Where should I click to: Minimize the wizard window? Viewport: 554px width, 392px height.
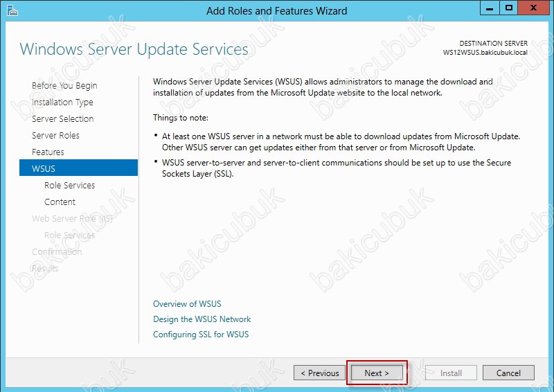click(490, 8)
